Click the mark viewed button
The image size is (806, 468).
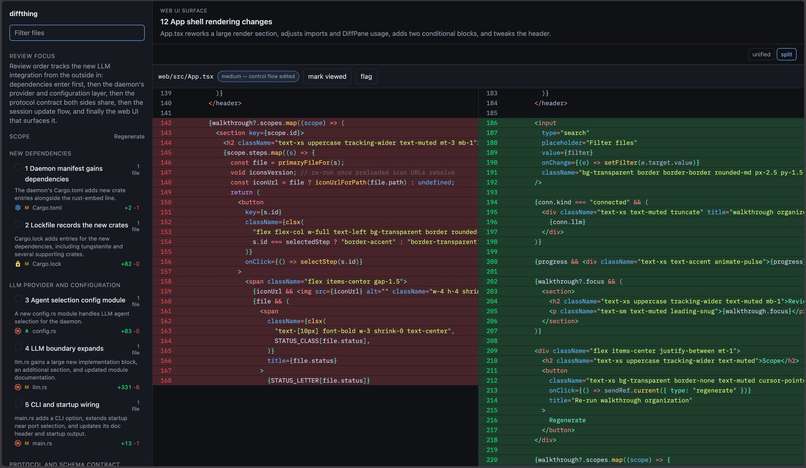[327, 77]
